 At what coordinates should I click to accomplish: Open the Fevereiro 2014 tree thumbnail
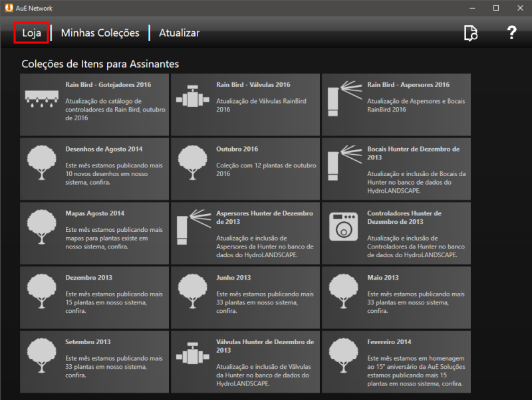tap(343, 356)
